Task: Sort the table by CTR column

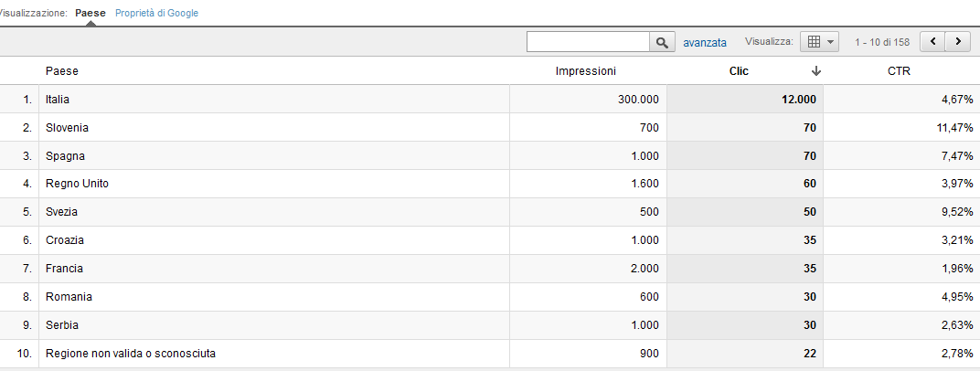Action: (x=899, y=71)
